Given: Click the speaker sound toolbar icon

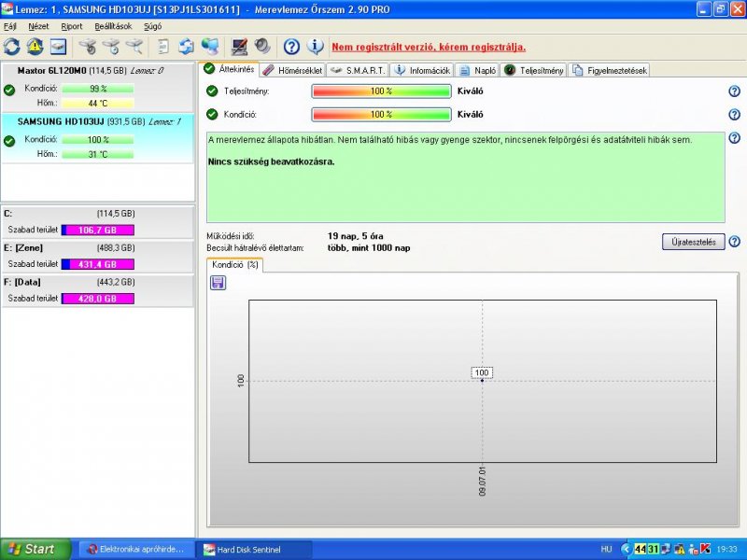Looking at the screenshot, I should (x=262, y=47).
